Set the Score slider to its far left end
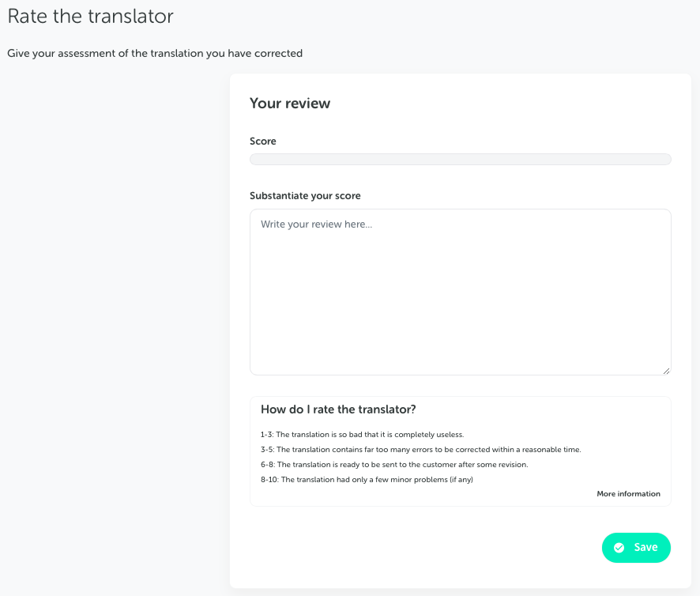Viewport: 700px width, 596px height. tap(253, 160)
